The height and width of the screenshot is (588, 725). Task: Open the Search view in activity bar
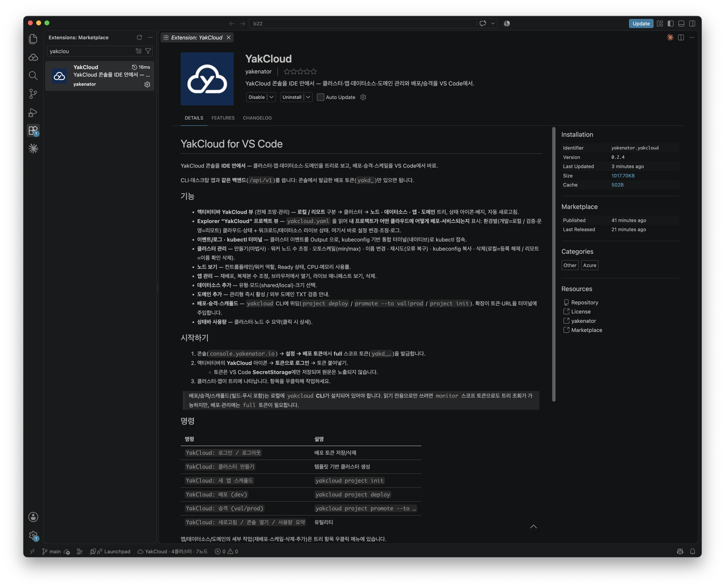click(33, 75)
